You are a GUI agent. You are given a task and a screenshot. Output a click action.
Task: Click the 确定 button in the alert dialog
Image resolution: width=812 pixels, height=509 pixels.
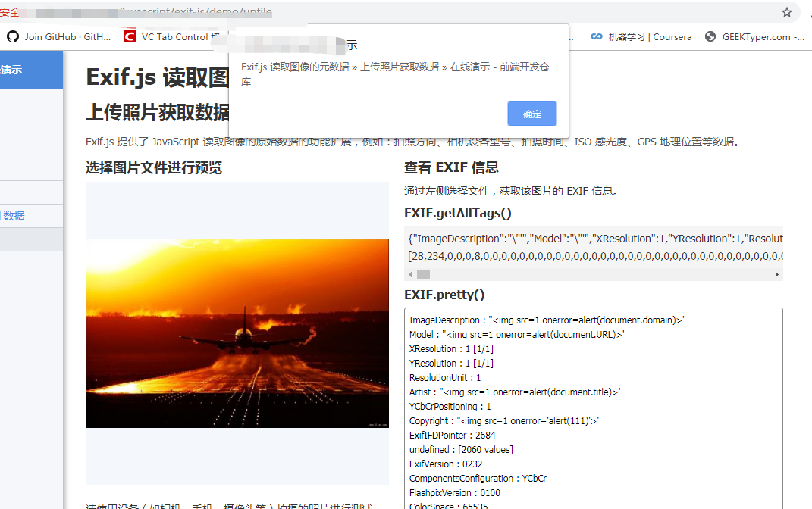[531, 114]
